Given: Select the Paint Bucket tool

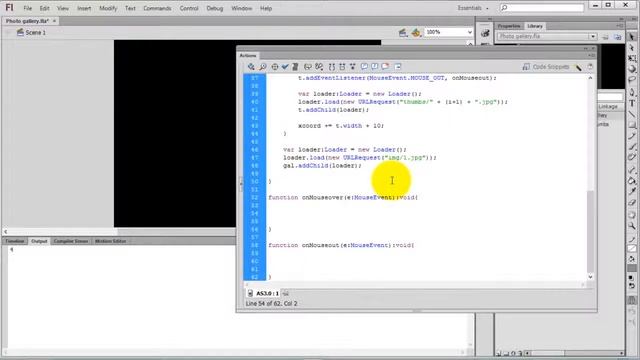Looking at the screenshot, I should [x=632, y=181].
